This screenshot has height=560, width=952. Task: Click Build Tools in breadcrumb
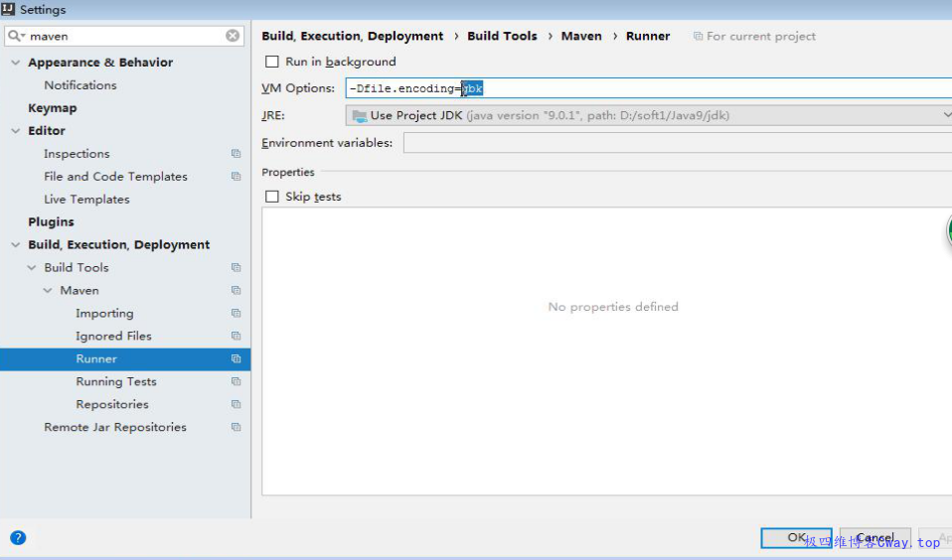click(x=502, y=36)
